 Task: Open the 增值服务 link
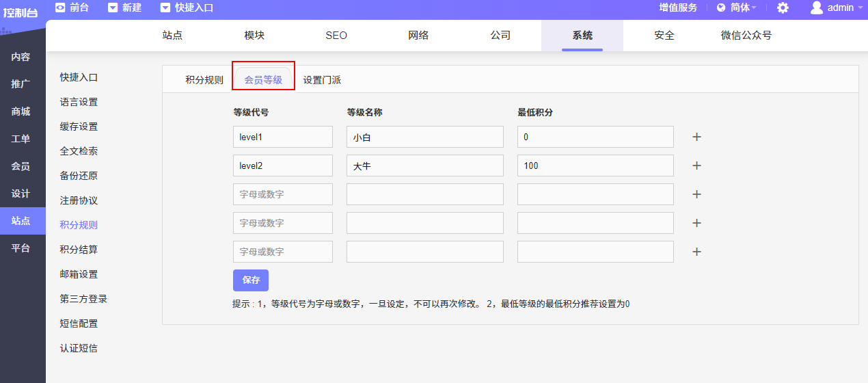point(677,8)
